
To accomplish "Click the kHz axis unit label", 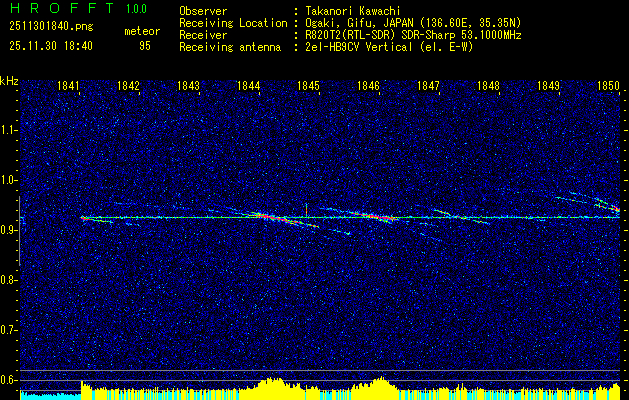I will (x=9, y=80).
